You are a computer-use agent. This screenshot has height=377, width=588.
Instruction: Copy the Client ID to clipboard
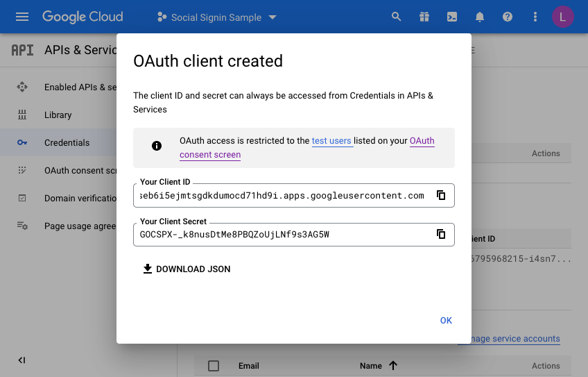coord(441,195)
